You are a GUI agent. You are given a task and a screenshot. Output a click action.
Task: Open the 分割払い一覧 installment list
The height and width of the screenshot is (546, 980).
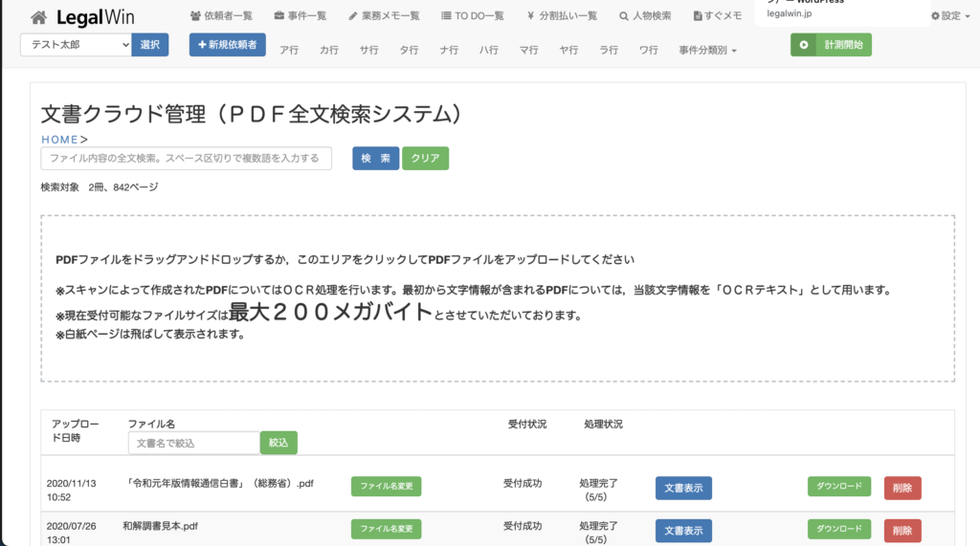pyautogui.click(x=562, y=16)
